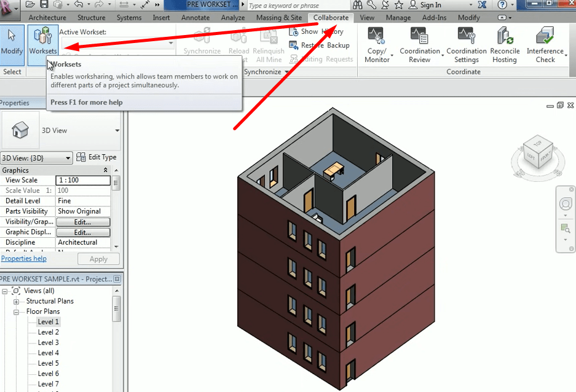Open Properties help link

coord(24,259)
